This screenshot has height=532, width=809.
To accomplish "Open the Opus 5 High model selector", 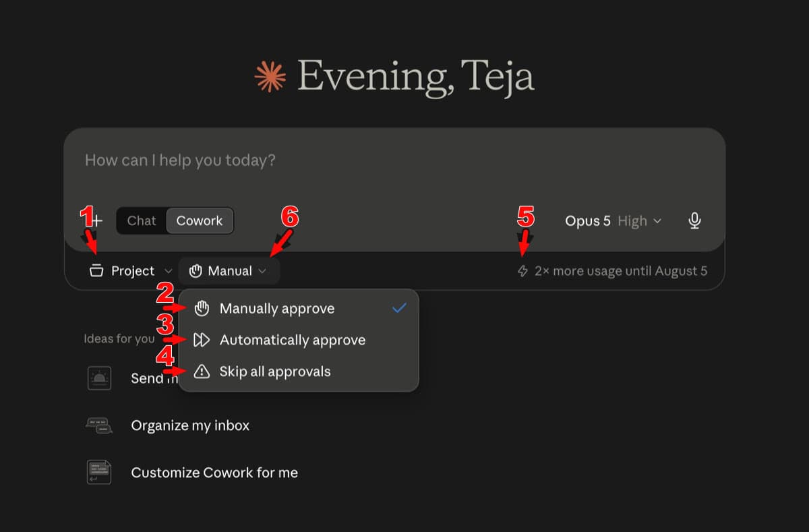I will (613, 220).
